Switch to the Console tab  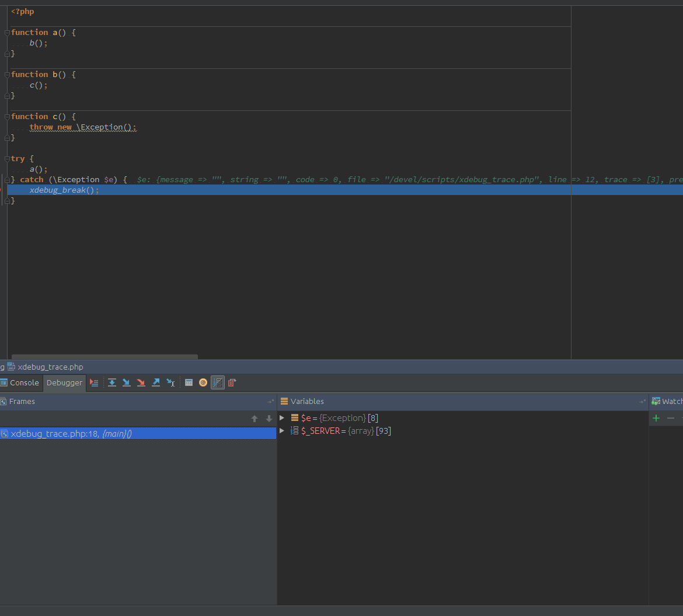pos(20,383)
